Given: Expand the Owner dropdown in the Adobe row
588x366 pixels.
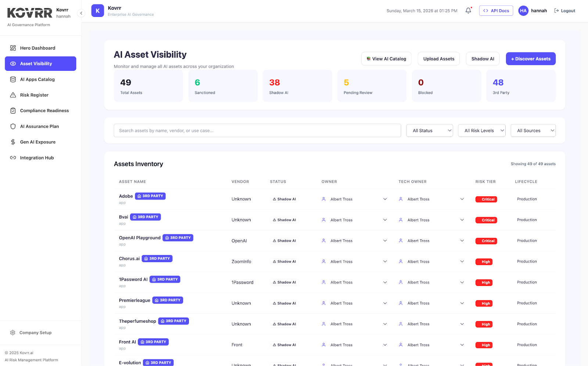Looking at the screenshot, I should coord(385,199).
